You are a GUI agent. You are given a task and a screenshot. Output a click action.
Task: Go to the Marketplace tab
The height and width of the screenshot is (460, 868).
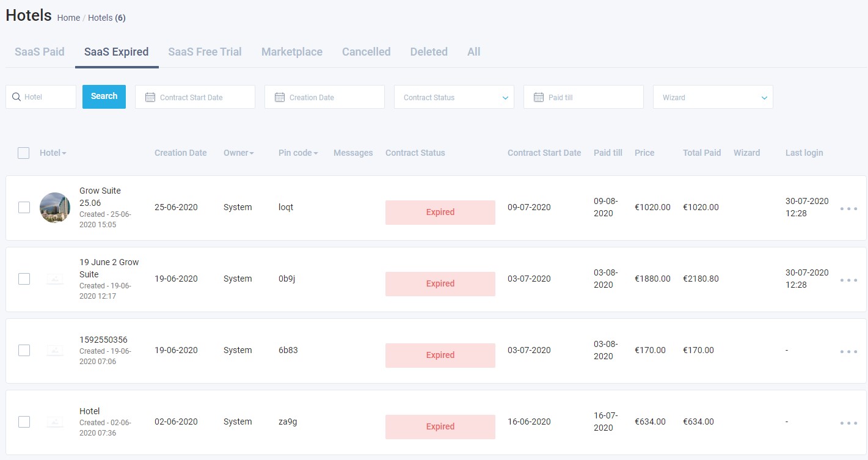[292, 52]
